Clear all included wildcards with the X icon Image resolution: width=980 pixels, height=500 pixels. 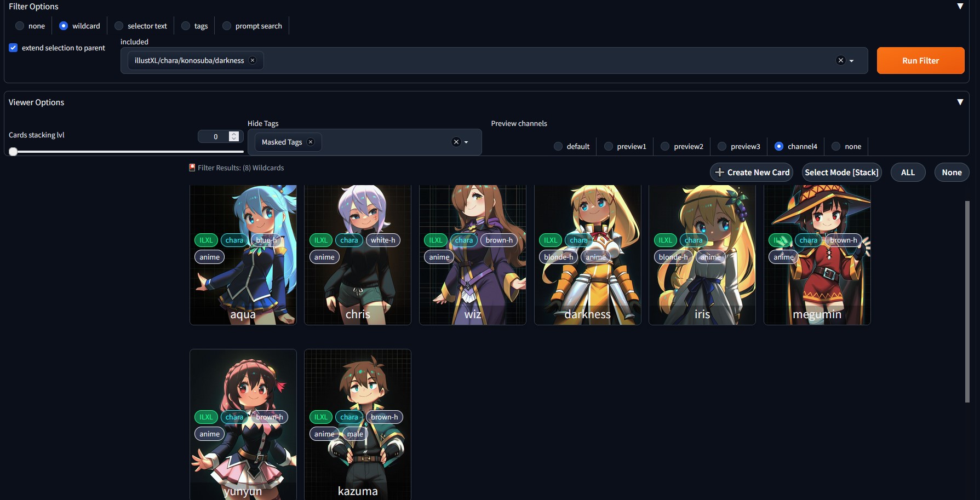point(841,60)
